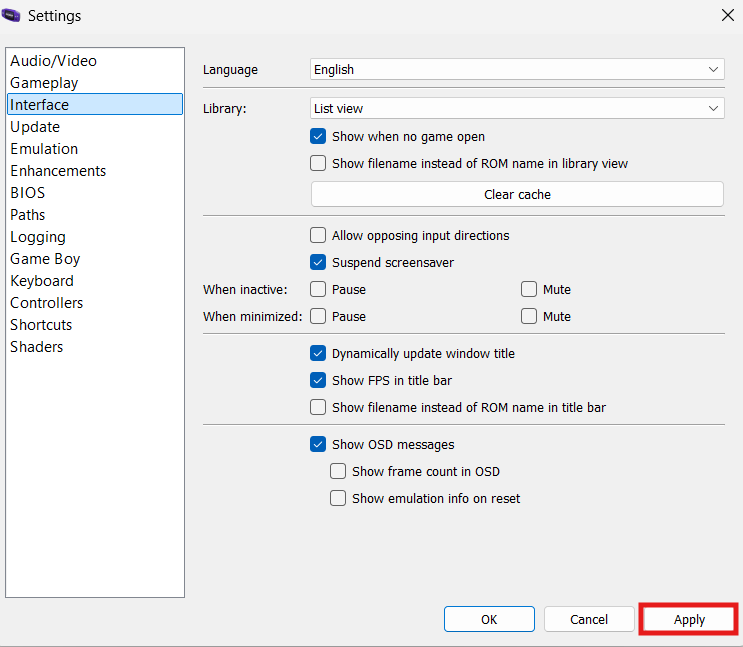The image size is (743, 647).
Task: Disable Show FPS in title bar
Action: click(x=318, y=380)
